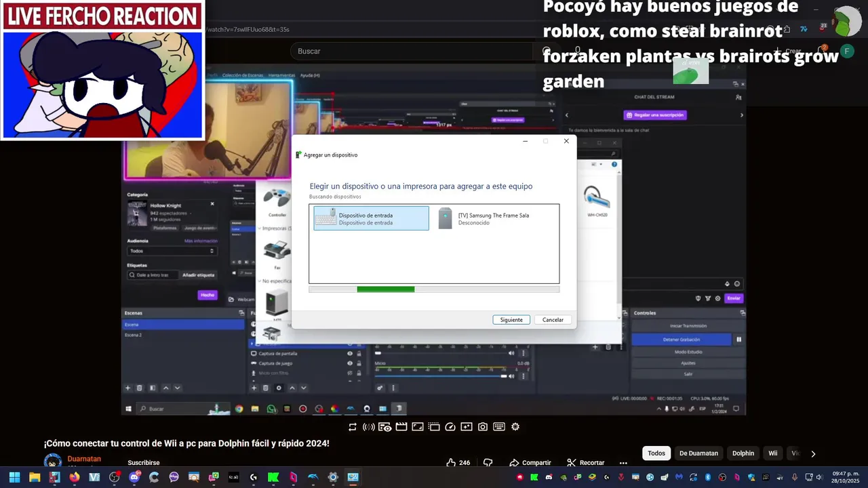Click the Suscribirse button below the video

pos(144,463)
